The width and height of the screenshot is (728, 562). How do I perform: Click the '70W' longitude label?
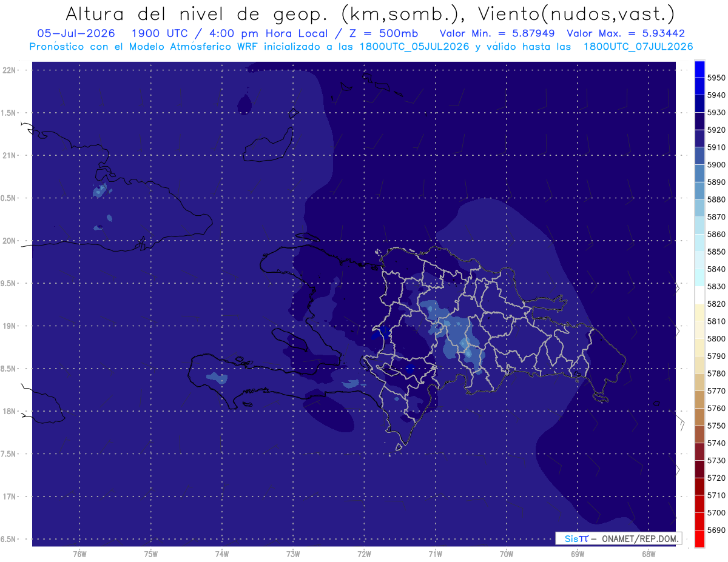tap(506, 554)
